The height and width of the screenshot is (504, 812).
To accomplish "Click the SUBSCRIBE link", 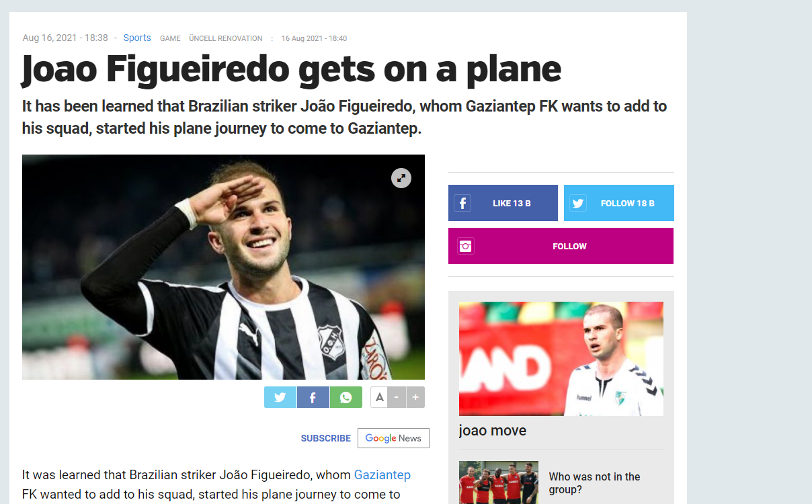I will pyautogui.click(x=326, y=438).
